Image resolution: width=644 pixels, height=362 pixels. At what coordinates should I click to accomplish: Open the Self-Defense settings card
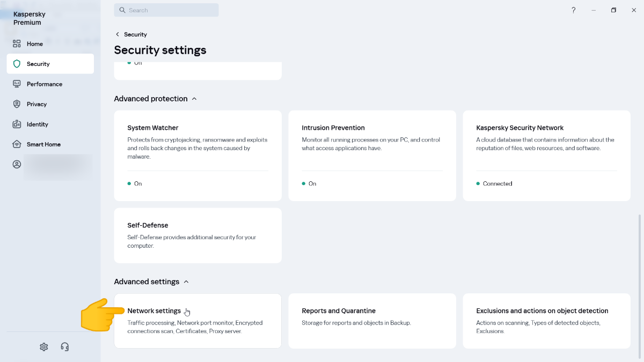[198, 235]
